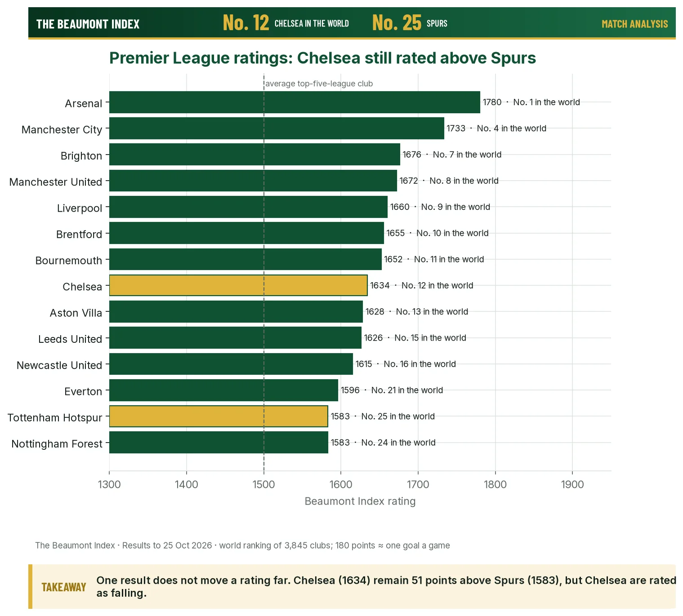Click the 'Arsenal' axis label
Screen dimensions: 683x616
click(84, 103)
